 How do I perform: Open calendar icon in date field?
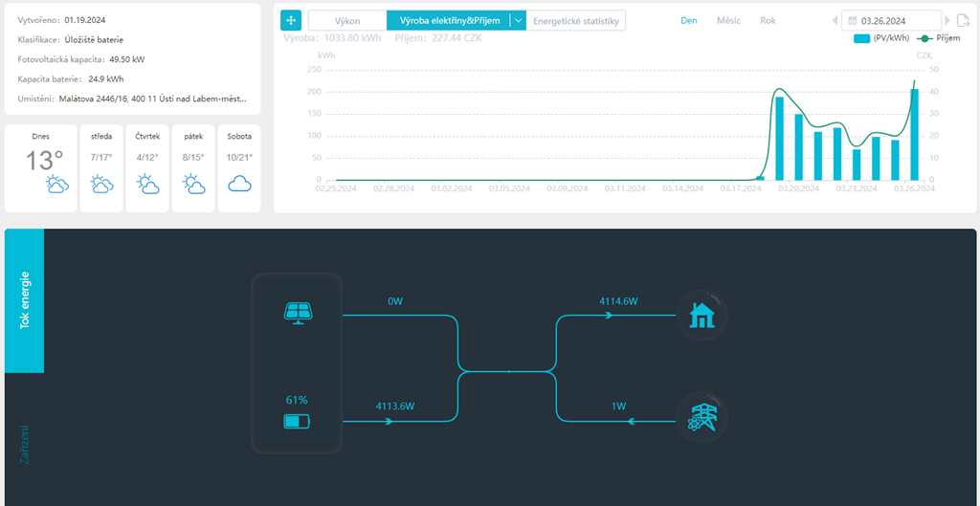point(852,20)
